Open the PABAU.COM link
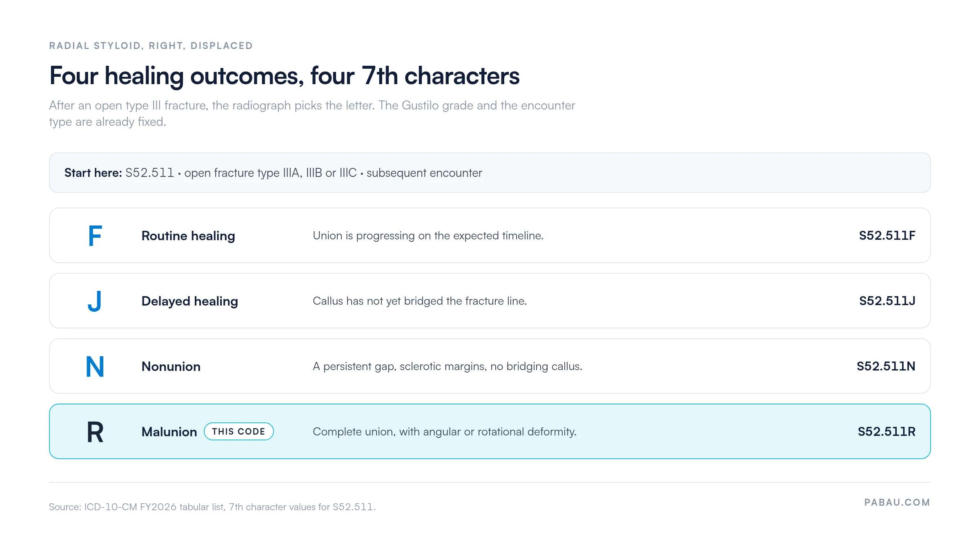Image resolution: width=980 pixels, height=558 pixels. (x=897, y=502)
